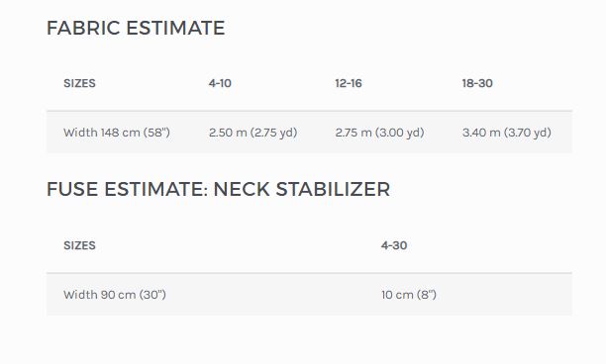Click the 10 cm (8") fuse value
Image resolution: width=606 pixels, height=364 pixels.
[x=409, y=295]
